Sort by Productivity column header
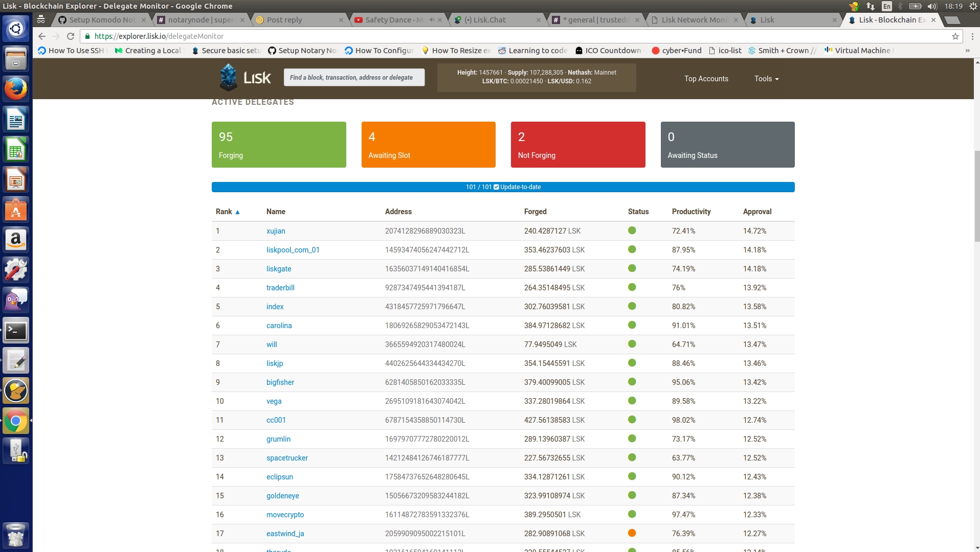The height and width of the screenshot is (552, 980). 691,212
